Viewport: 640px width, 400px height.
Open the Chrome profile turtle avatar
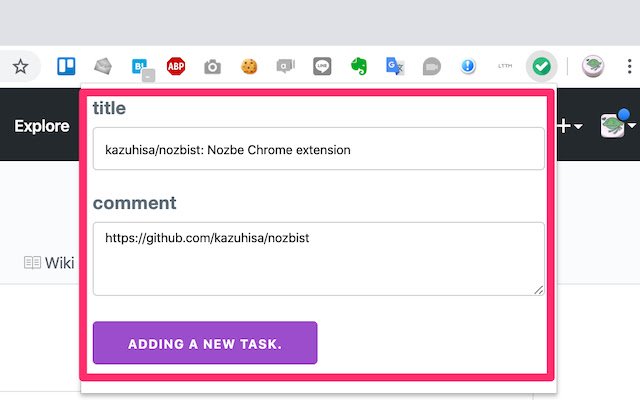point(593,66)
